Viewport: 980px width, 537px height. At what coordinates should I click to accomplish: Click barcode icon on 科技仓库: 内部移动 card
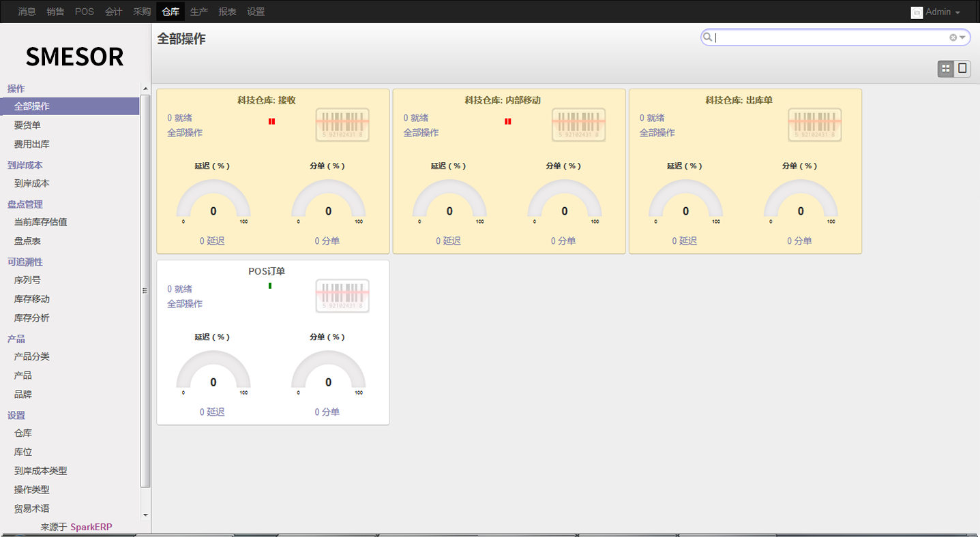point(578,125)
